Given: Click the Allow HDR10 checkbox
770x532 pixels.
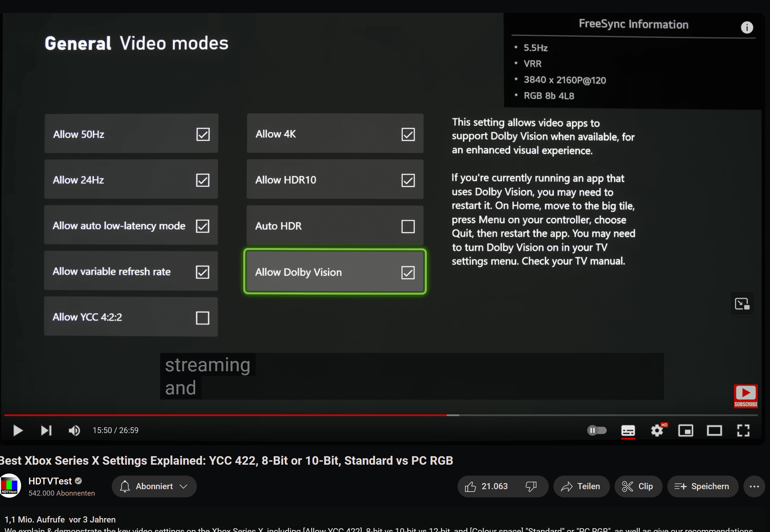Looking at the screenshot, I should [408, 180].
